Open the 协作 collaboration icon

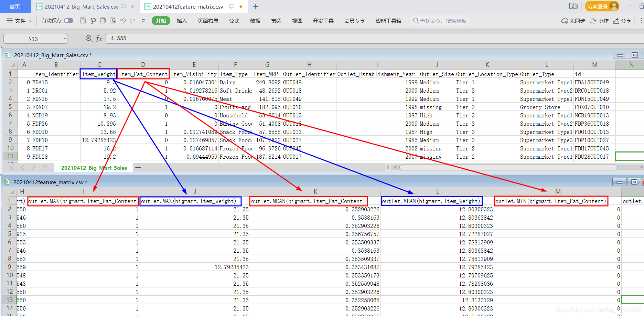point(599,20)
